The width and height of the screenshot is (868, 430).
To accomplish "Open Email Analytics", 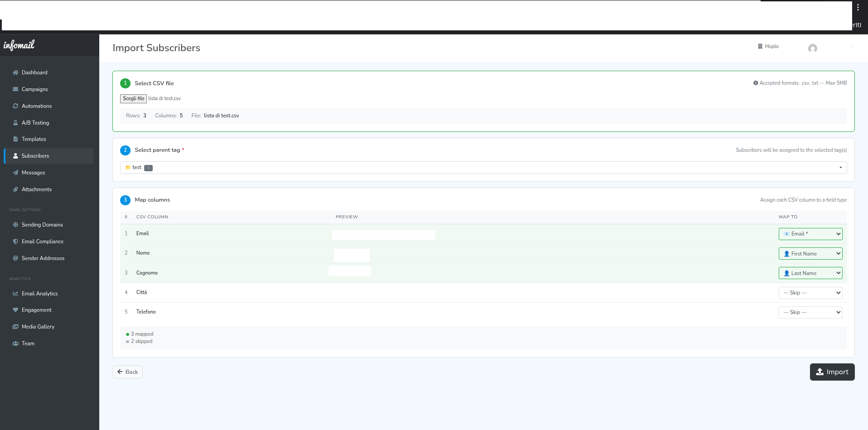I will [x=39, y=294].
